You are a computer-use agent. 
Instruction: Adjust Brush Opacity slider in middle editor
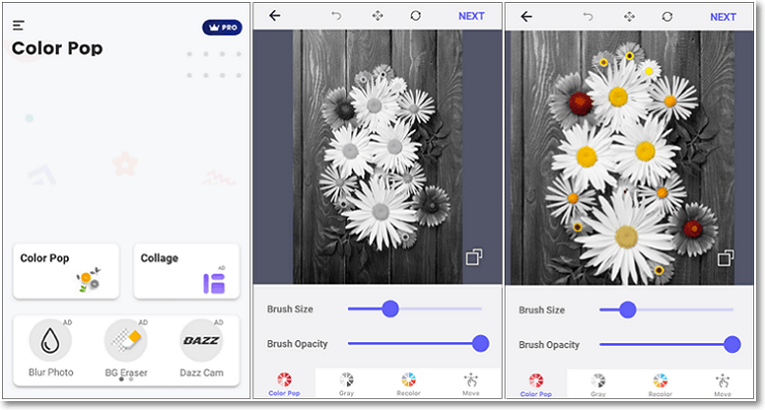[418, 344]
